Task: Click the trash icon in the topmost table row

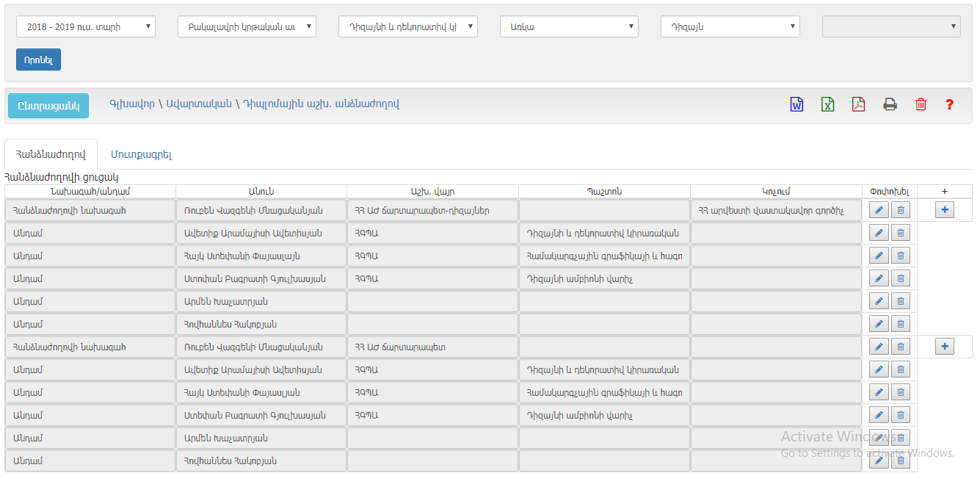Action: (901, 210)
